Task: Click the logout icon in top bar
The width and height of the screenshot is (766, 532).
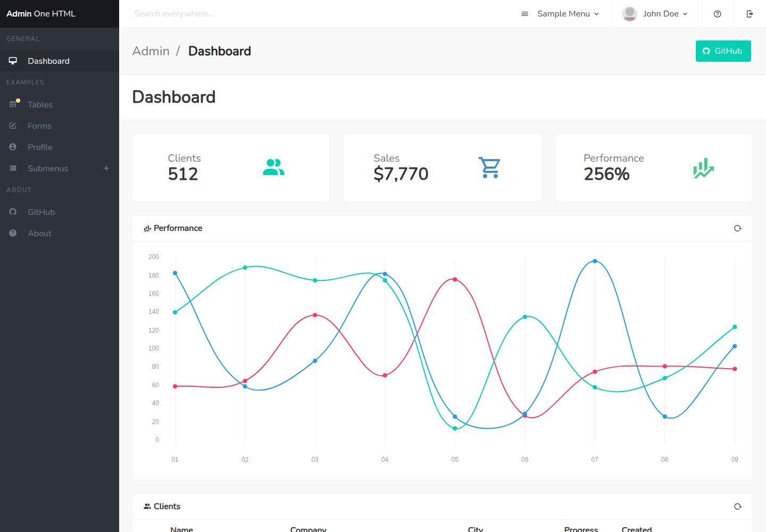Action: coord(750,14)
